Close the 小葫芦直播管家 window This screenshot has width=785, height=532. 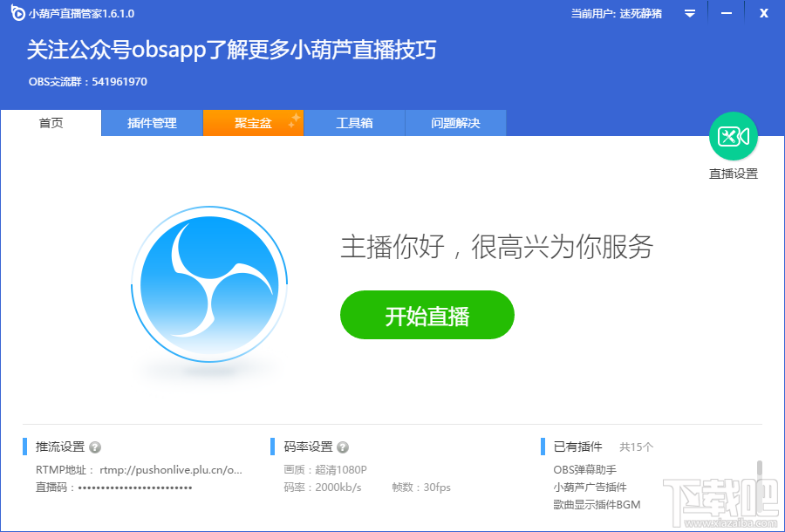click(764, 13)
